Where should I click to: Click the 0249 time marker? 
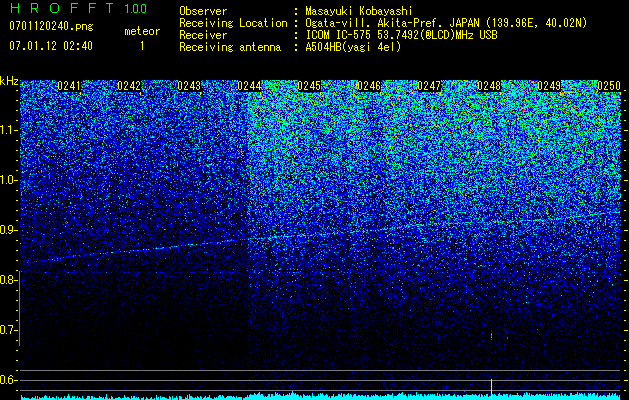[549, 86]
